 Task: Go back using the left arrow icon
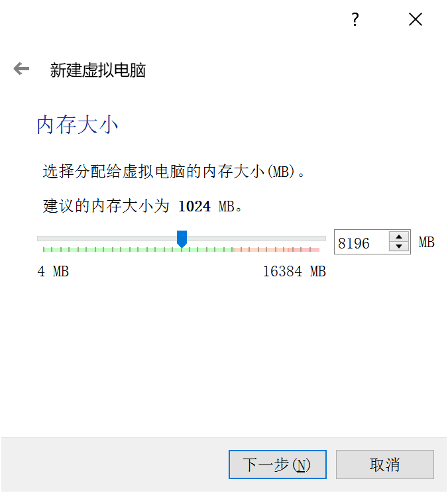click(x=21, y=68)
